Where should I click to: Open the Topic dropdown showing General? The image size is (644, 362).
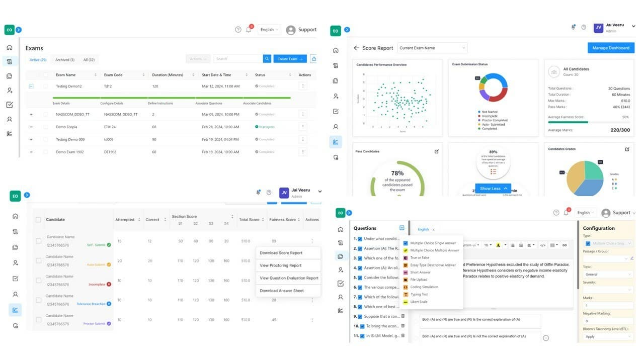coord(608,275)
